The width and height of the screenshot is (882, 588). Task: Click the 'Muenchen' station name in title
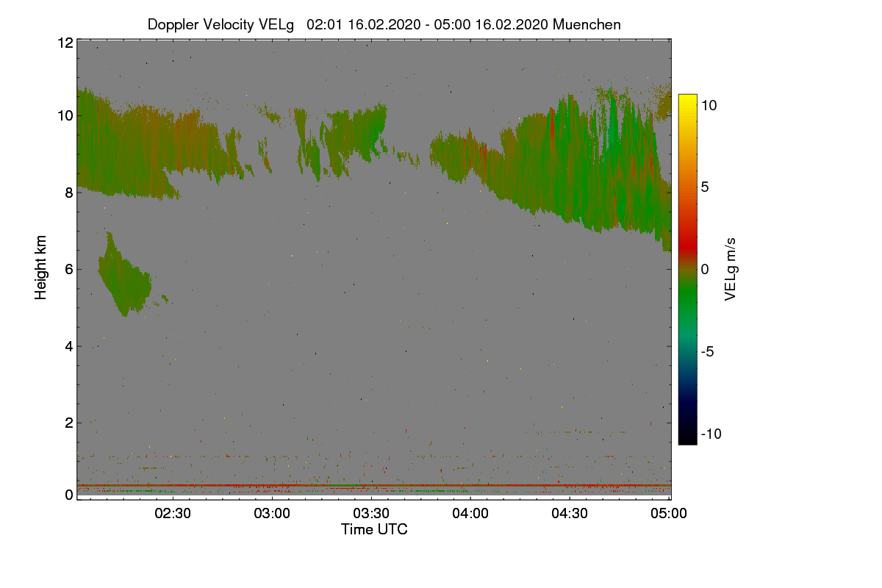[587, 24]
